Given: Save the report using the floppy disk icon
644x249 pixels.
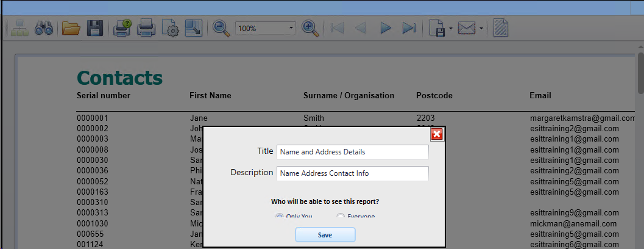Looking at the screenshot, I should point(94,28).
